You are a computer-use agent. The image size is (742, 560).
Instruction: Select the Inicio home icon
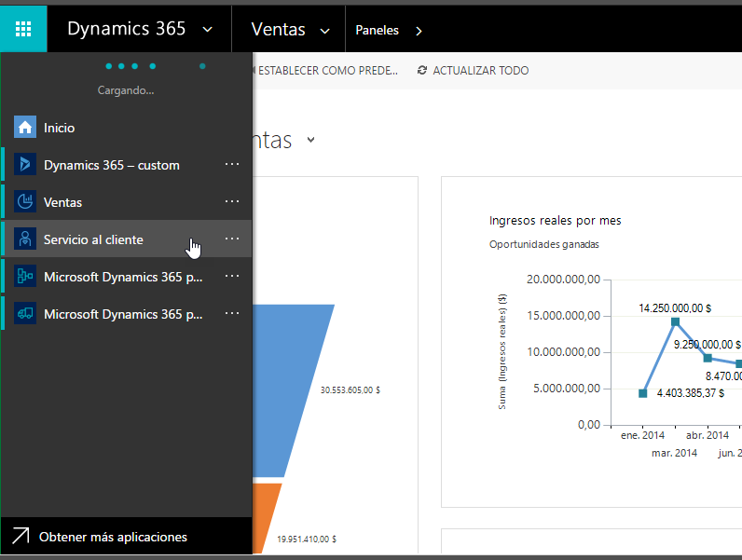pyautogui.click(x=25, y=128)
